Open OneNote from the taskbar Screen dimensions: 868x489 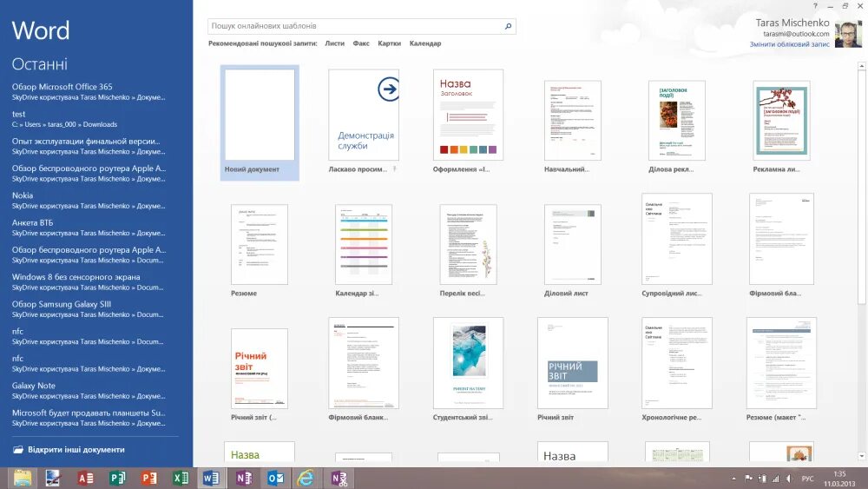tap(244, 478)
